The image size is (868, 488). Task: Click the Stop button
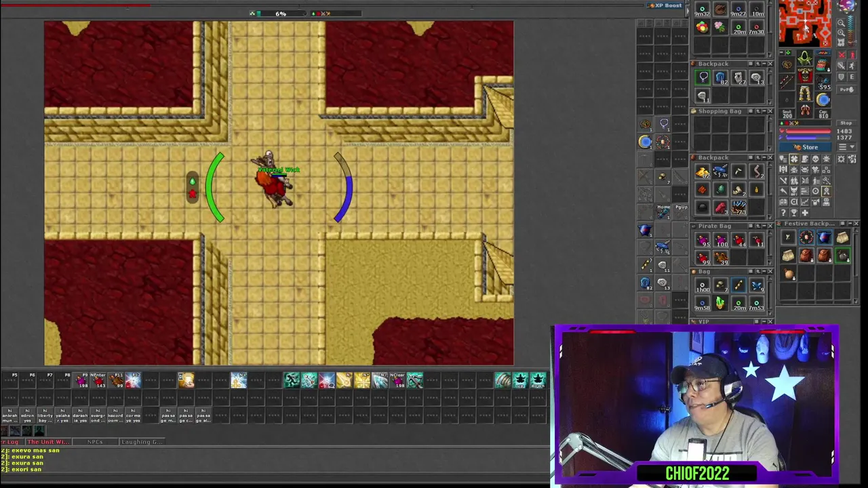(x=846, y=123)
